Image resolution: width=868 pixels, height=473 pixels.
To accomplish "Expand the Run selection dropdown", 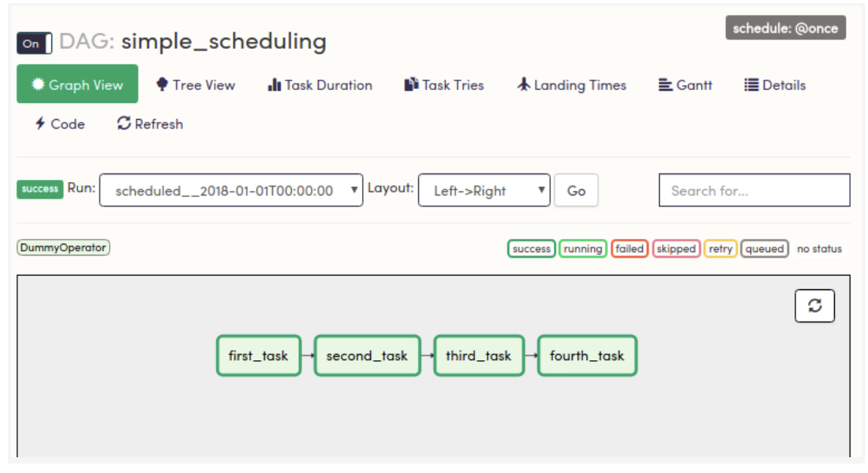I will coord(231,191).
